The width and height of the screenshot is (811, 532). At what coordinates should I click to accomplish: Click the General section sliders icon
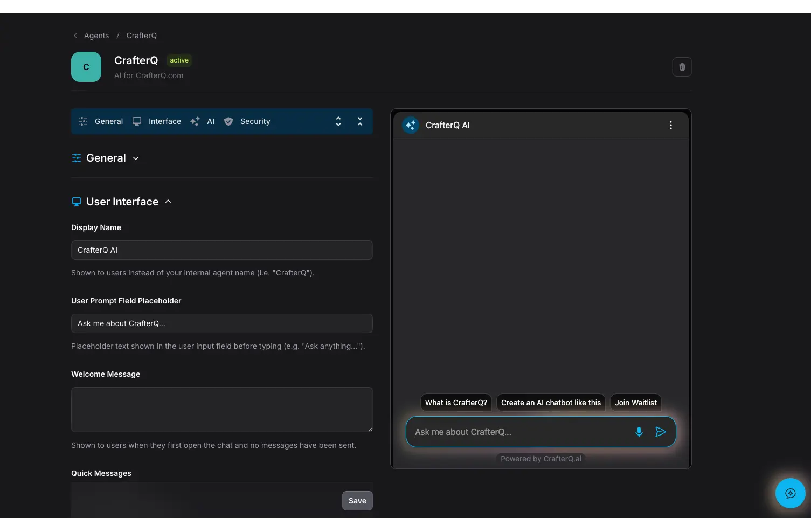tap(77, 158)
